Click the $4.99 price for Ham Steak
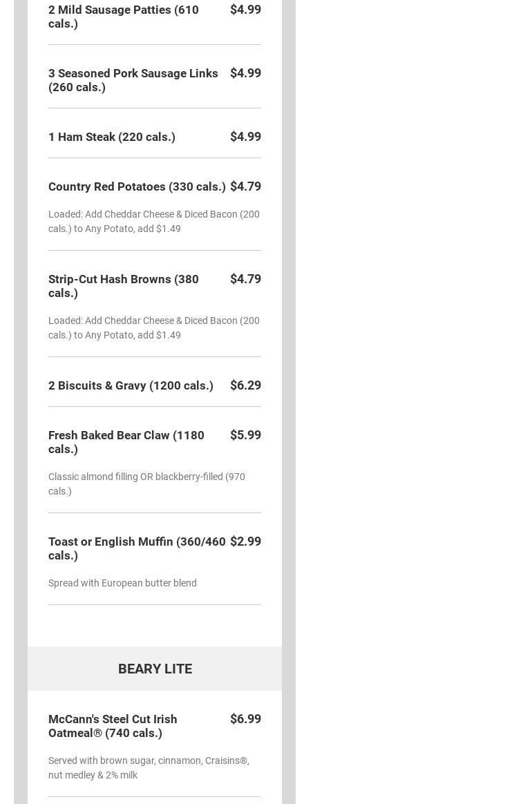This screenshot has height=804, width=532. [x=245, y=137]
